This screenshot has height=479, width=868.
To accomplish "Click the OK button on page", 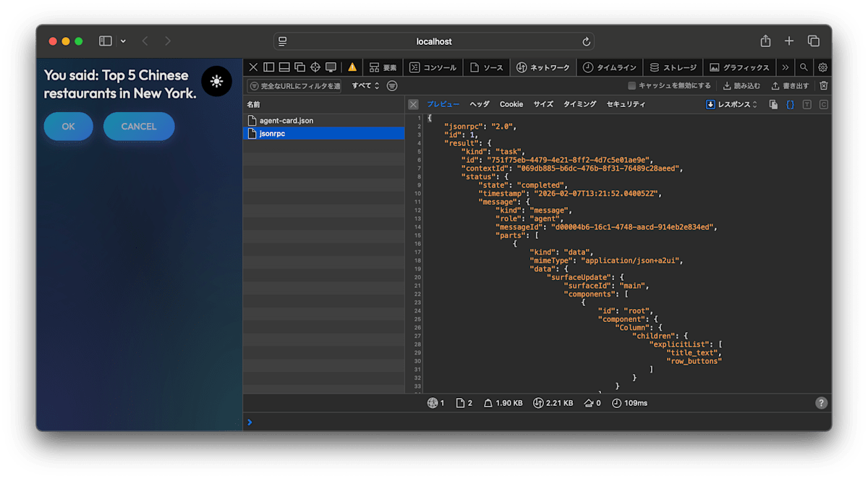I will tap(68, 126).
